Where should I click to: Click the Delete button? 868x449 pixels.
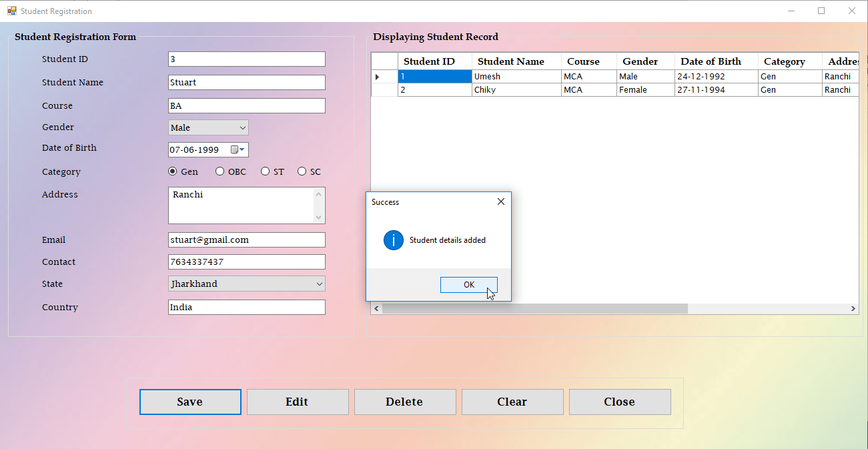[405, 402]
